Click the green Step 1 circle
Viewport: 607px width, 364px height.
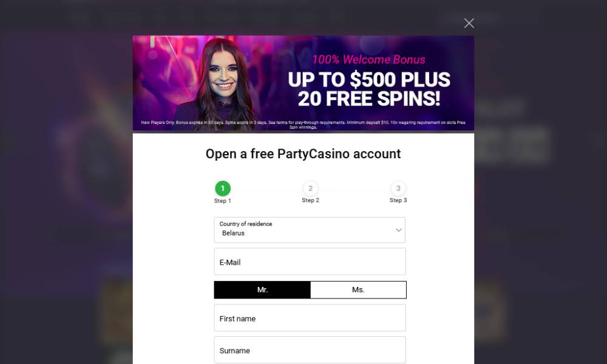coord(223,189)
